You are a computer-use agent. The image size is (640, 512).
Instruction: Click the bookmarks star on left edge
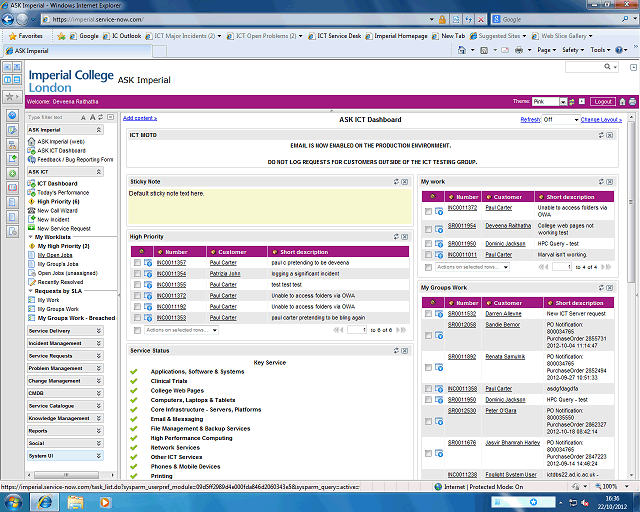coord(8,97)
